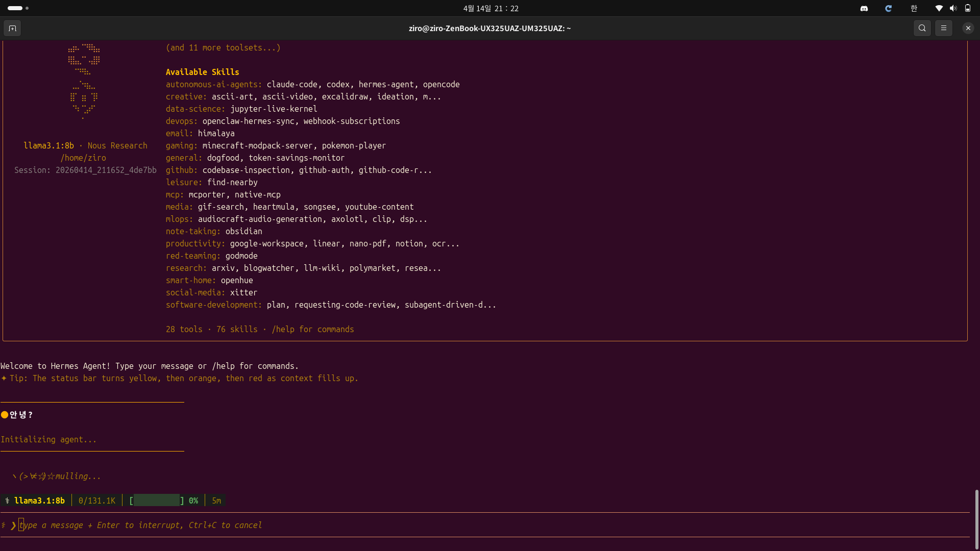Click the 'jupyter-live-kernel' skill text
This screenshot has width=980, height=551.
coord(274,109)
